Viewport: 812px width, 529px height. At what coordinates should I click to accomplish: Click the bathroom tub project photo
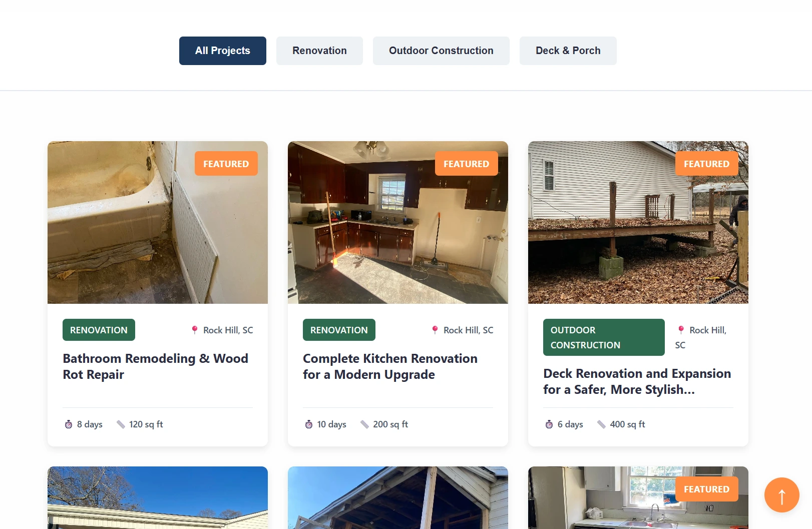point(158,223)
